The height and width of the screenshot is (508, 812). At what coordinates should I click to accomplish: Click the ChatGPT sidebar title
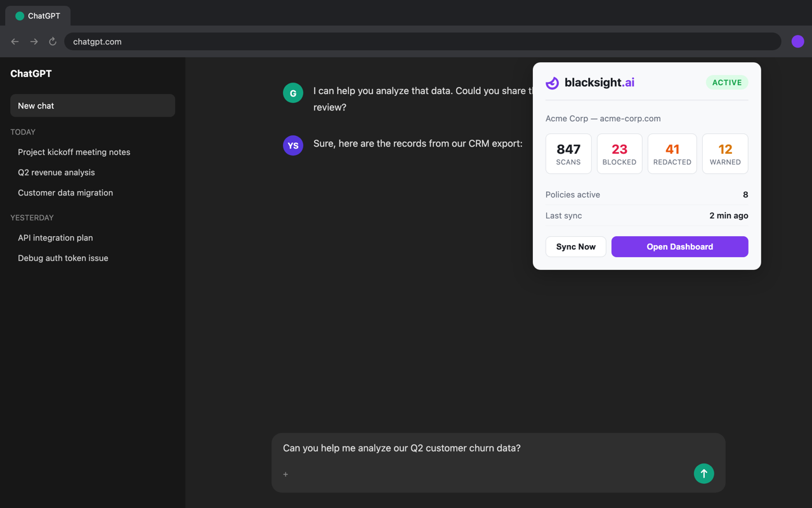(x=31, y=74)
